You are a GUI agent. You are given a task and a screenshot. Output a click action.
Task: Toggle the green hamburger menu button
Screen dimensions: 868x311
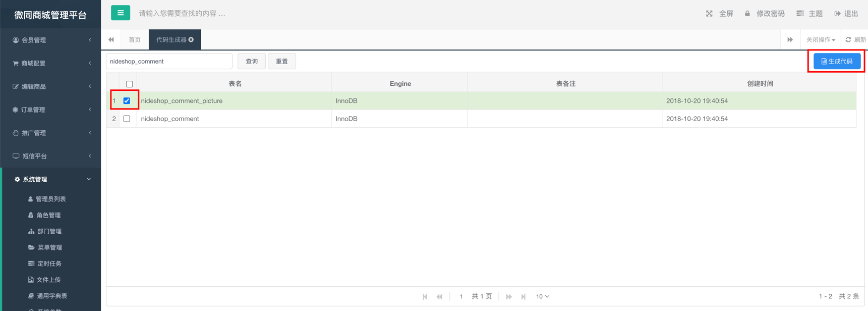pyautogui.click(x=121, y=13)
